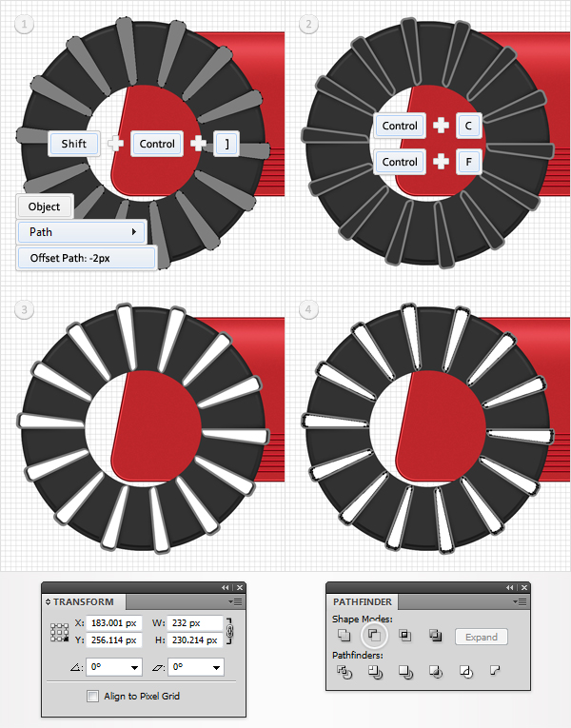Click the H height field
Viewport: 571px width, 728px height.
[195, 639]
